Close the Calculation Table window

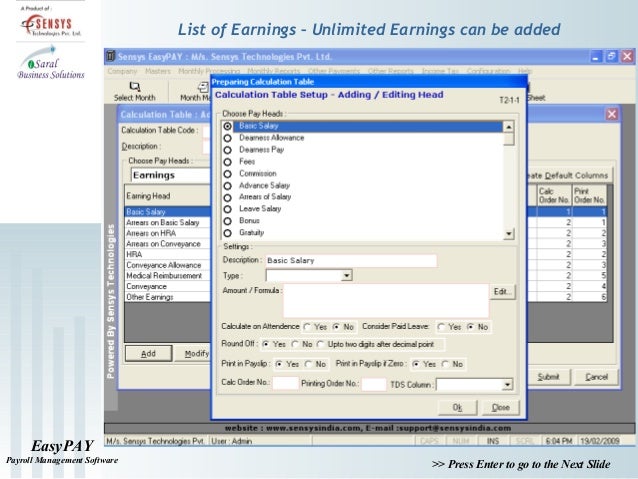[x=612, y=114]
